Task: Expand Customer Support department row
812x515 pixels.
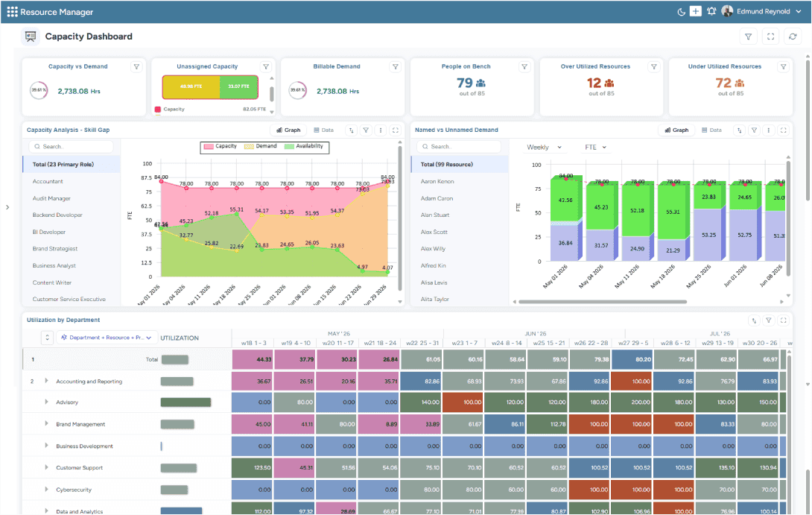Action: [x=47, y=467]
